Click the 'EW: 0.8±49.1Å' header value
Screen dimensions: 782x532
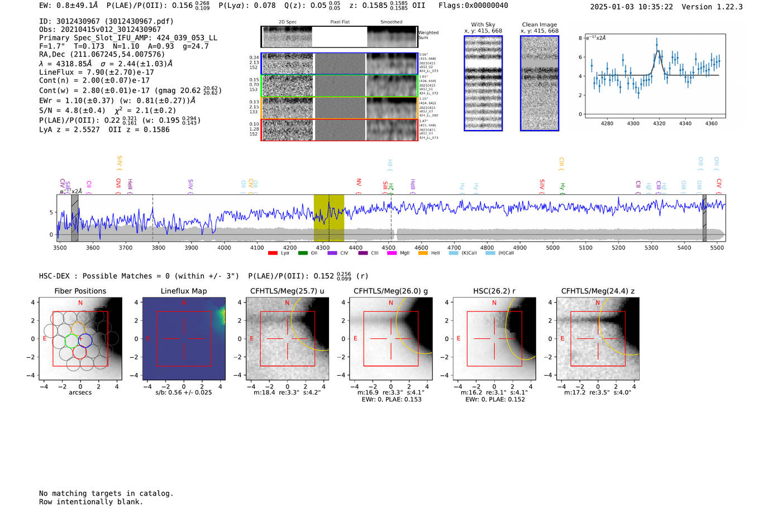pyautogui.click(x=69, y=6)
